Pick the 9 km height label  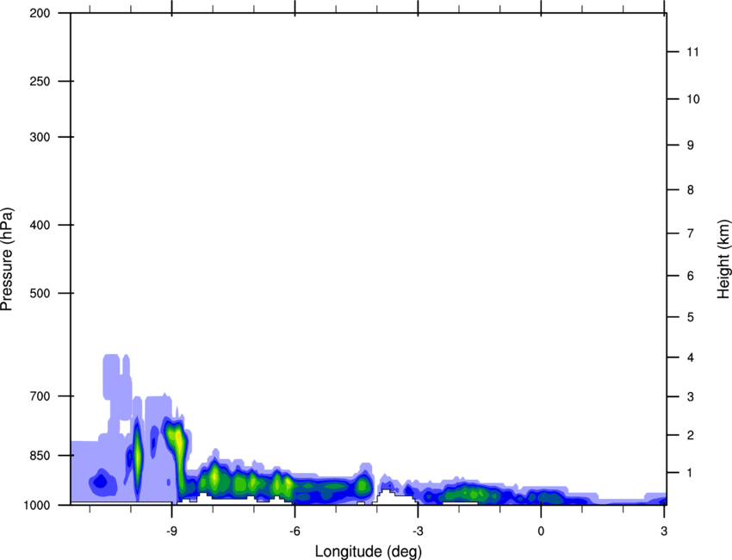pyautogui.click(x=690, y=146)
